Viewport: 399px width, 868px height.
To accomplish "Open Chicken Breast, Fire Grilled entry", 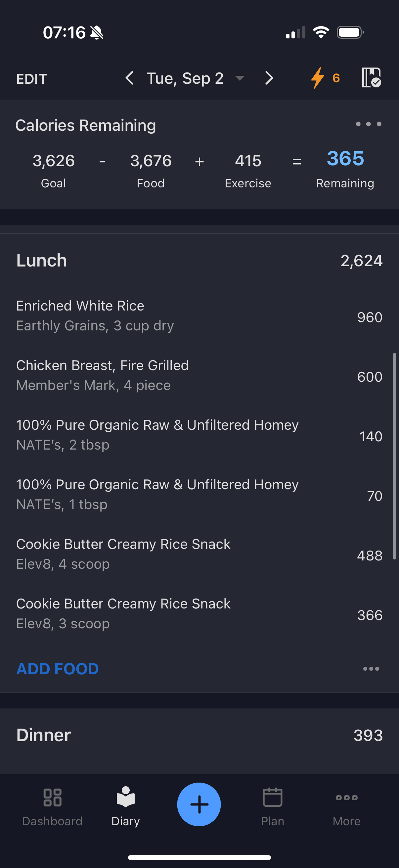I will 199,376.
